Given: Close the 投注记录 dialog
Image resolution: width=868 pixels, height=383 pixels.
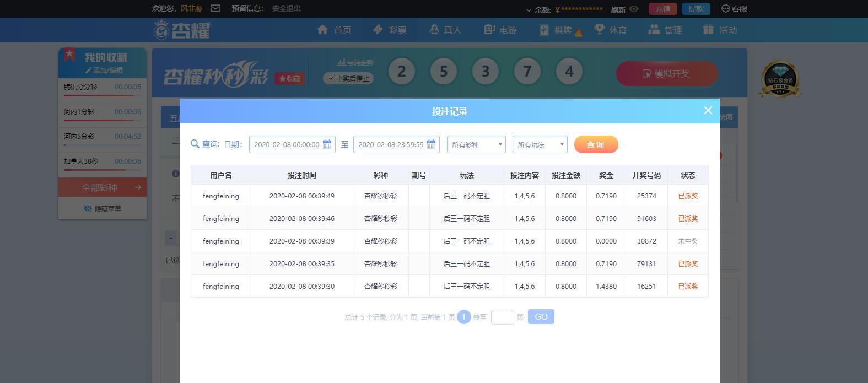Looking at the screenshot, I should pos(708,110).
